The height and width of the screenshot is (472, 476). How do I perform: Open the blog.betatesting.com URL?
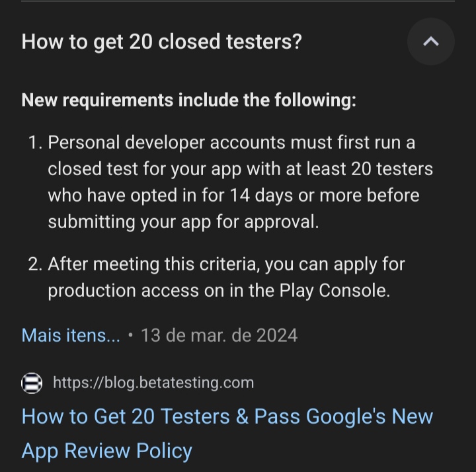(153, 383)
